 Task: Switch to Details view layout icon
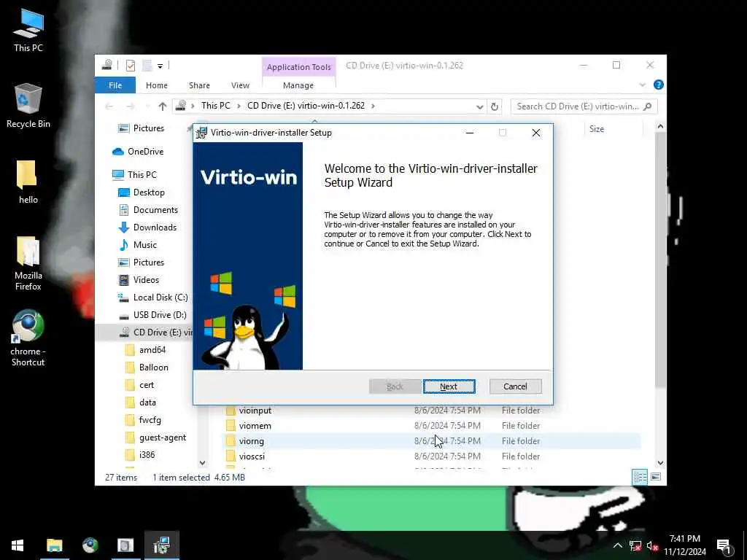pyautogui.click(x=640, y=477)
